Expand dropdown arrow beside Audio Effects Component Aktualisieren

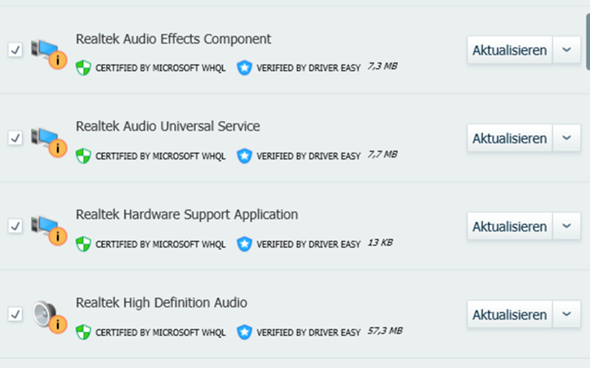pyautogui.click(x=567, y=50)
